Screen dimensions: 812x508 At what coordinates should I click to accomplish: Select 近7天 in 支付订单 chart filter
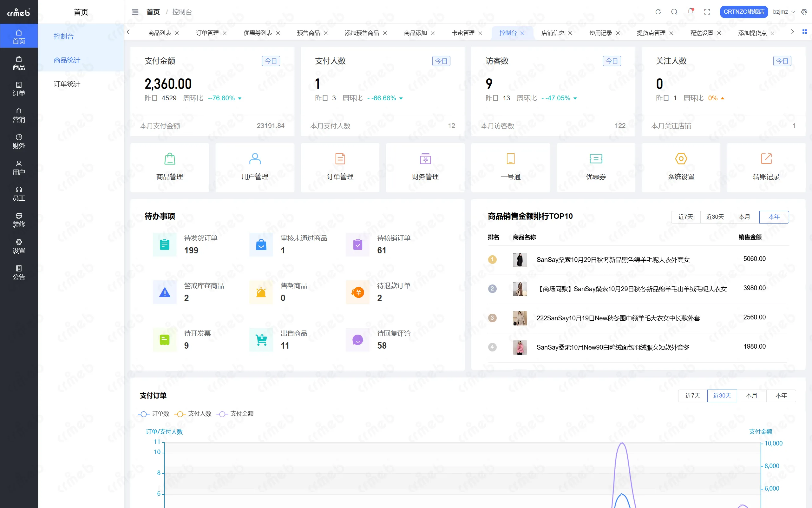click(x=692, y=396)
